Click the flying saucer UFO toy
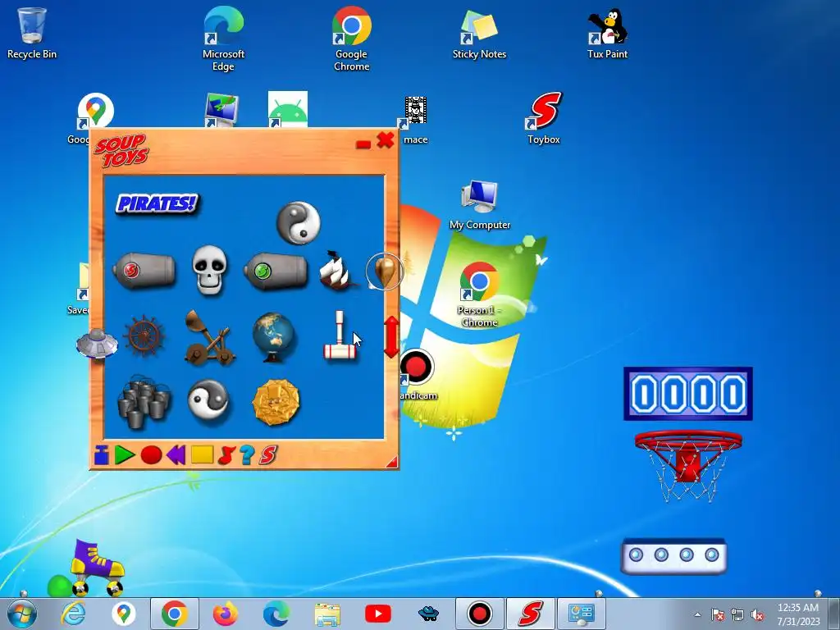This screenshot has height=630, width=840. (97, 343)
